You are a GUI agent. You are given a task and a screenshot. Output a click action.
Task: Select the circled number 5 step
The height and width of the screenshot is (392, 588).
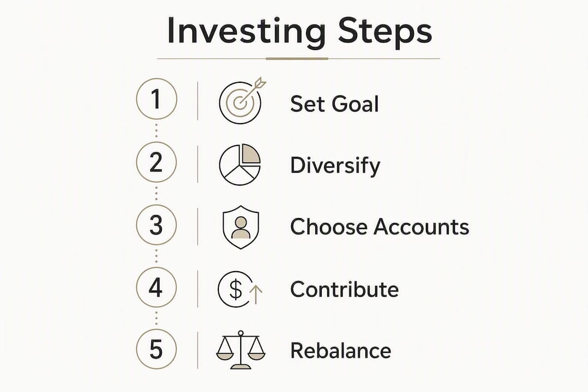pos(156,349)
